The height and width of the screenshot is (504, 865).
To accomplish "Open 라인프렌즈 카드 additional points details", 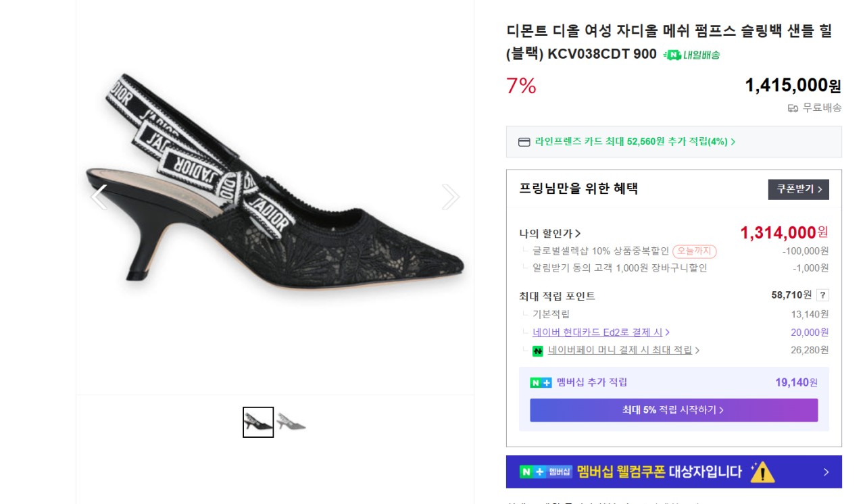I will tap(635, 142).
